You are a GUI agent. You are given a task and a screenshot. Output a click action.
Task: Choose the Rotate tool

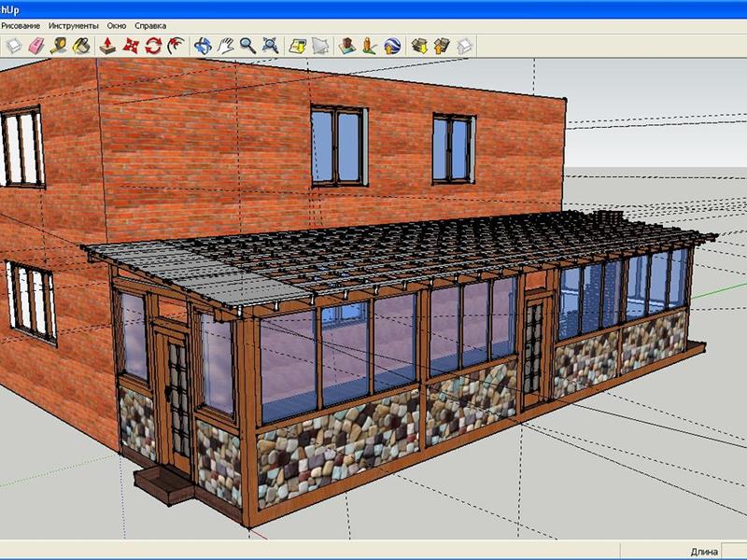pos(152,45)
